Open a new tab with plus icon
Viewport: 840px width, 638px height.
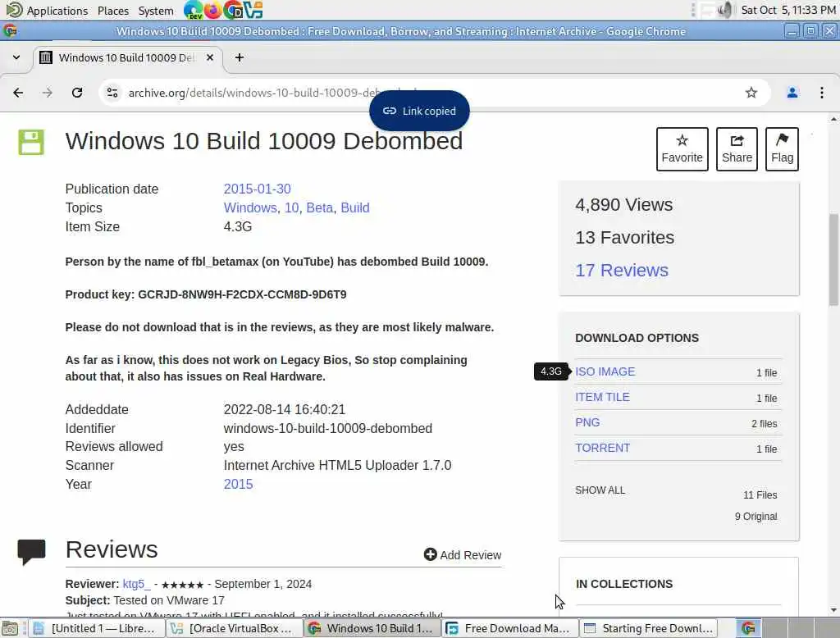(x=240, y=57)
